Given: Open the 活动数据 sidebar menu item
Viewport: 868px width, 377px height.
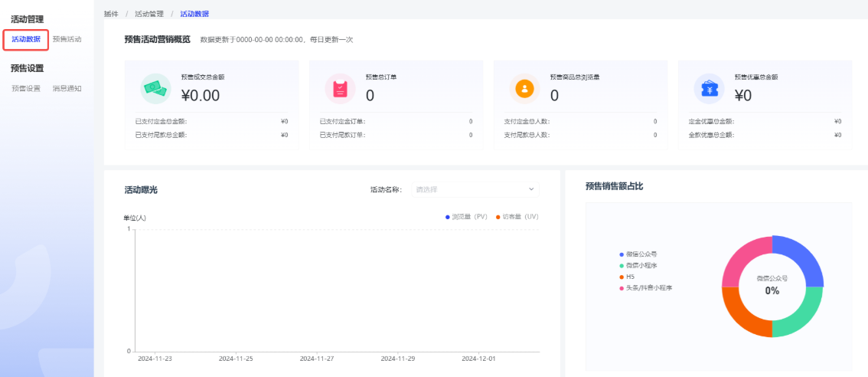Looking at the screenshot, I should coord(26,39).
